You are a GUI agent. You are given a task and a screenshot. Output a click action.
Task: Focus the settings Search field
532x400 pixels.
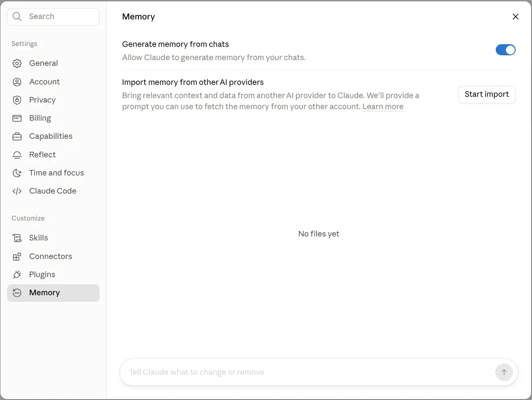tap(53, 16)
